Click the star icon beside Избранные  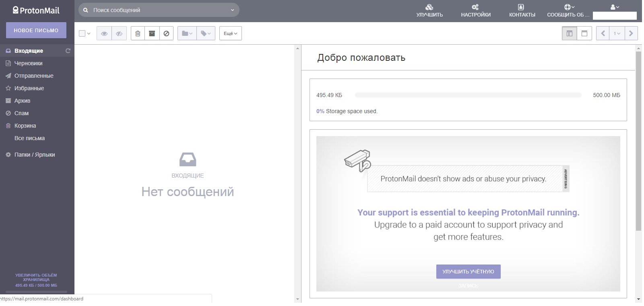point(8,88)
